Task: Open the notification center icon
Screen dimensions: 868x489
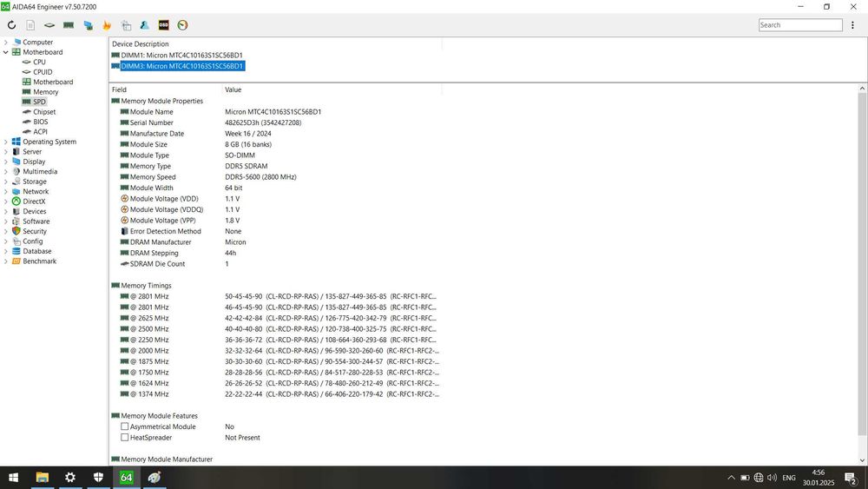Action: pos(851,478)
